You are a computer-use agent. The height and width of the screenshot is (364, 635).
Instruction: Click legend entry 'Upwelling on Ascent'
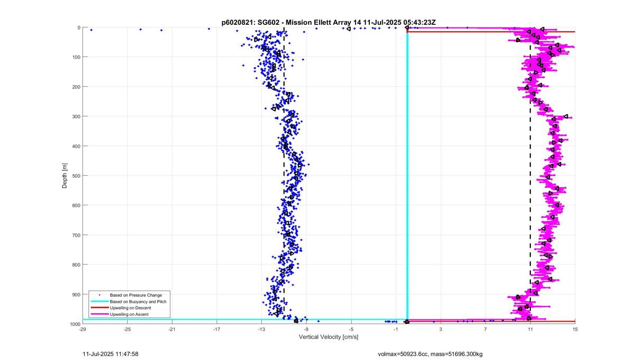(x=129, y=314)
